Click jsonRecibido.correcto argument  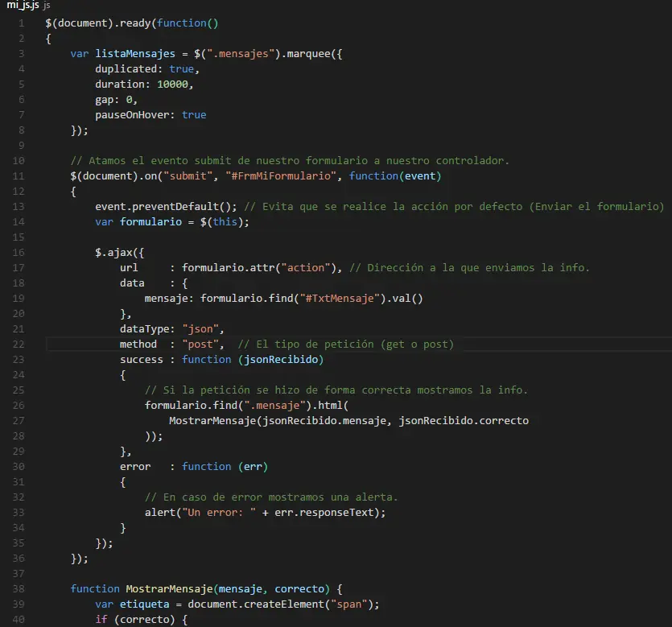click(464, 421)
